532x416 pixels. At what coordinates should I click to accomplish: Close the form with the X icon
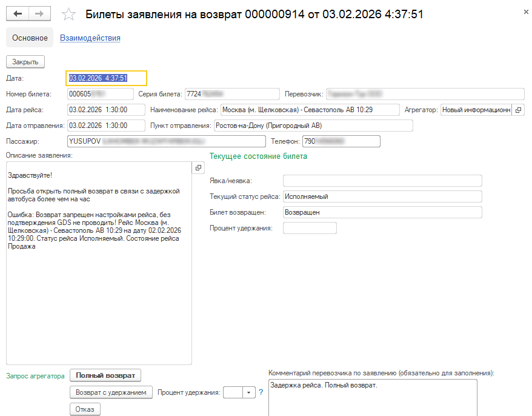tap(524, 12)
